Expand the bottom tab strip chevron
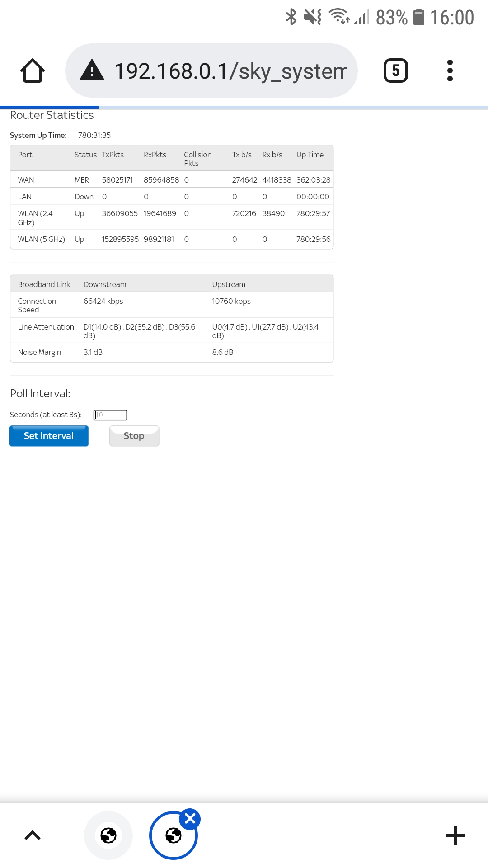The width and height of the screenshot is (488, 868). pos(33,835)
